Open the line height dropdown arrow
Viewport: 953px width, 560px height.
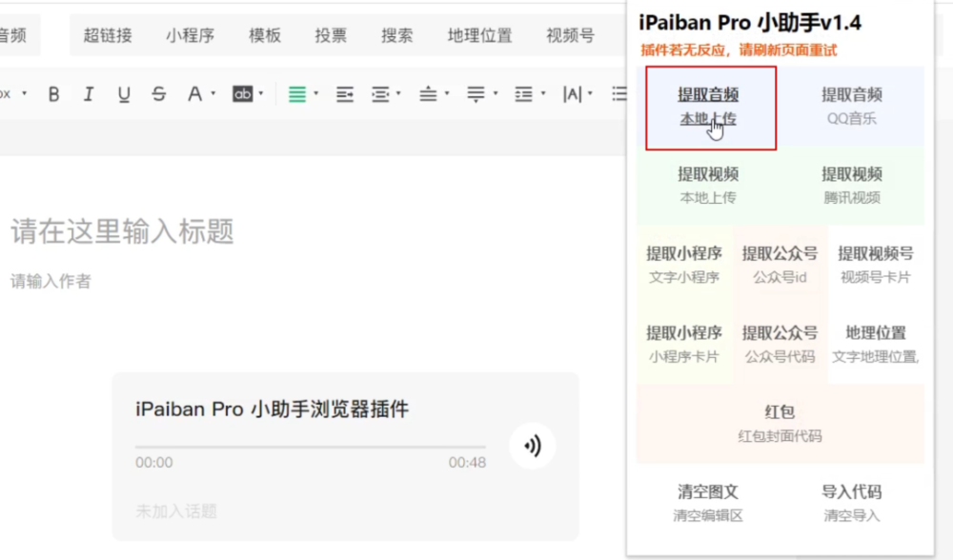[543, 93]
